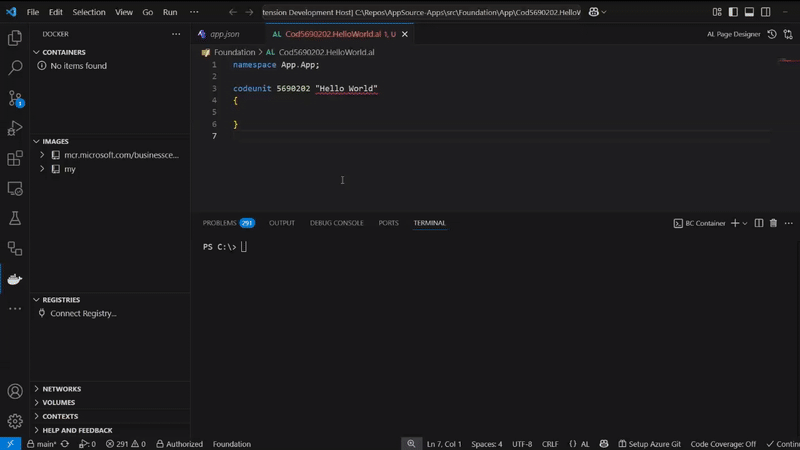This screenshot has height=450, width=800.
Task: Open the Manage settings gear
Action: pos(15,421)
